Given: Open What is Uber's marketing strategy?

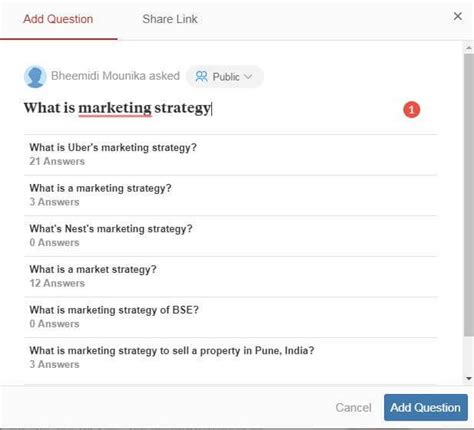Looking at the screenshot, I should pyautogui.click(x=231, y=154).
